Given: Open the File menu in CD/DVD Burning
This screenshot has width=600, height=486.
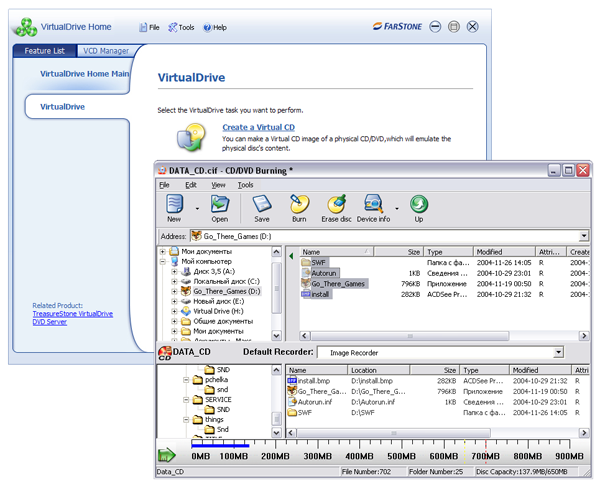Looking at the screenshot, I should 164,185.
